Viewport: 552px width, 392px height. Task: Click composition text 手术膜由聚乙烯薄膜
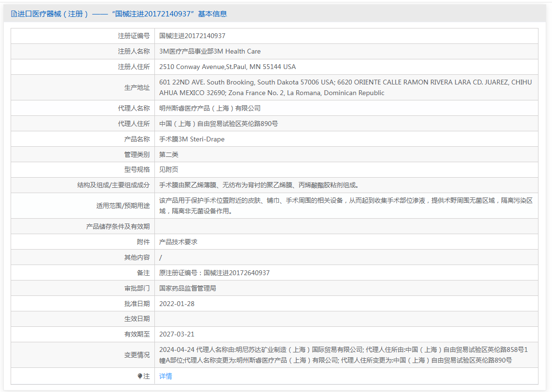[259, 185]
